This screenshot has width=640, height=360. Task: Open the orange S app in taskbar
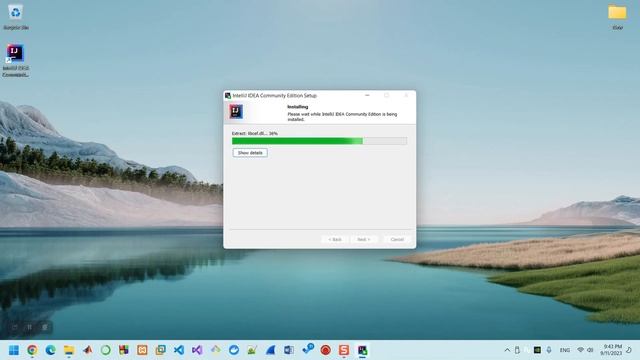344,350
